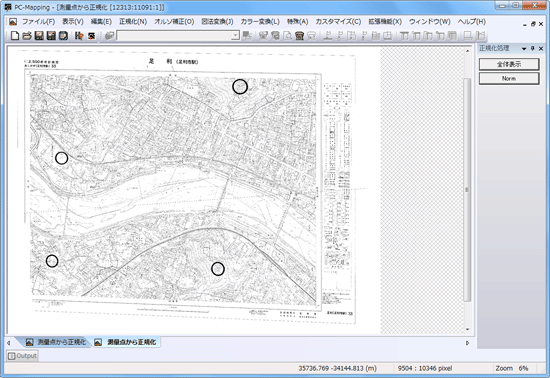The width and height of the screenshot is (550, 378).
Task: Open the カスタマイズ(C) menu
Action: (338, 22)
